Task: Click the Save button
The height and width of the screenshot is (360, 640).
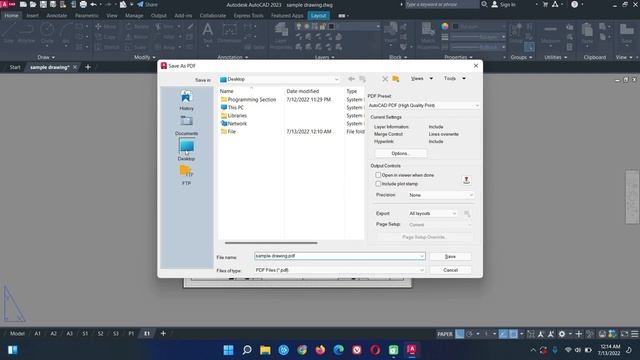Action: pyautogui.click(x=450, y=256)
